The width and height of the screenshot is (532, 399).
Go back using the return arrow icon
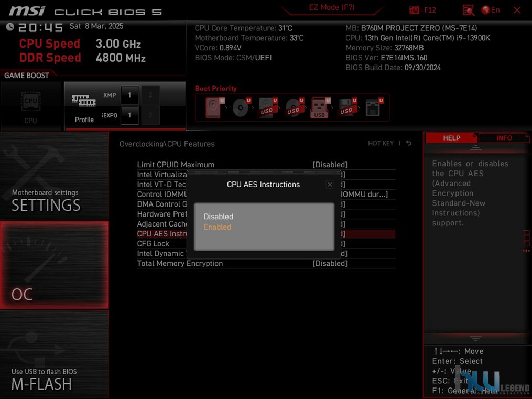(409, 143)
